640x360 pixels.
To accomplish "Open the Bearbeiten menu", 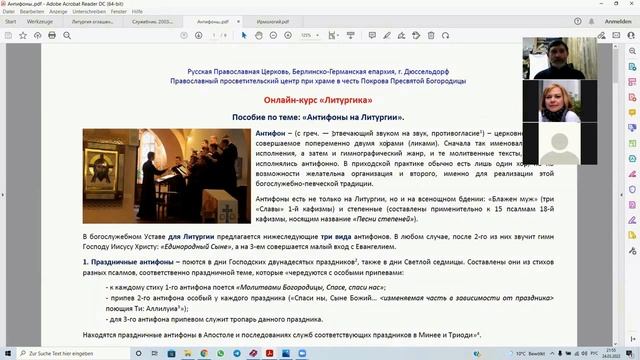I will coord(32,11).
